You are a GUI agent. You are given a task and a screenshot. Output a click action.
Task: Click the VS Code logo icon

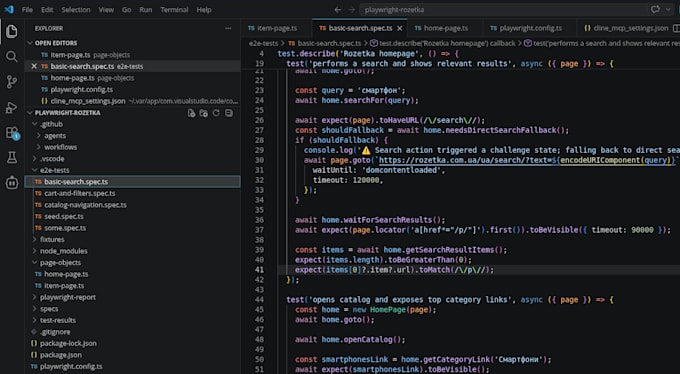9,10
